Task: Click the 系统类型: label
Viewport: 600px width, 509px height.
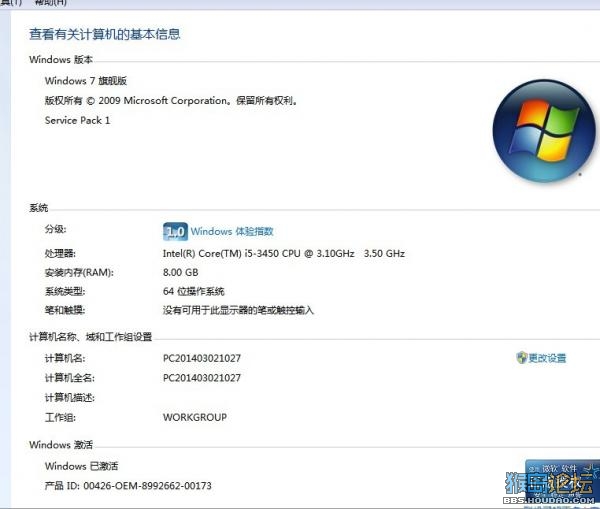Action: tap(65, 292)
